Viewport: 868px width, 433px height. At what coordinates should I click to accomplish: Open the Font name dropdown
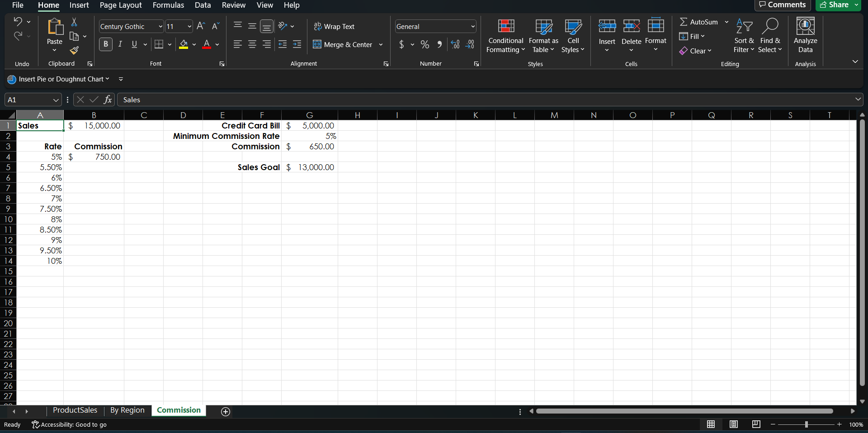coord(160,26)
